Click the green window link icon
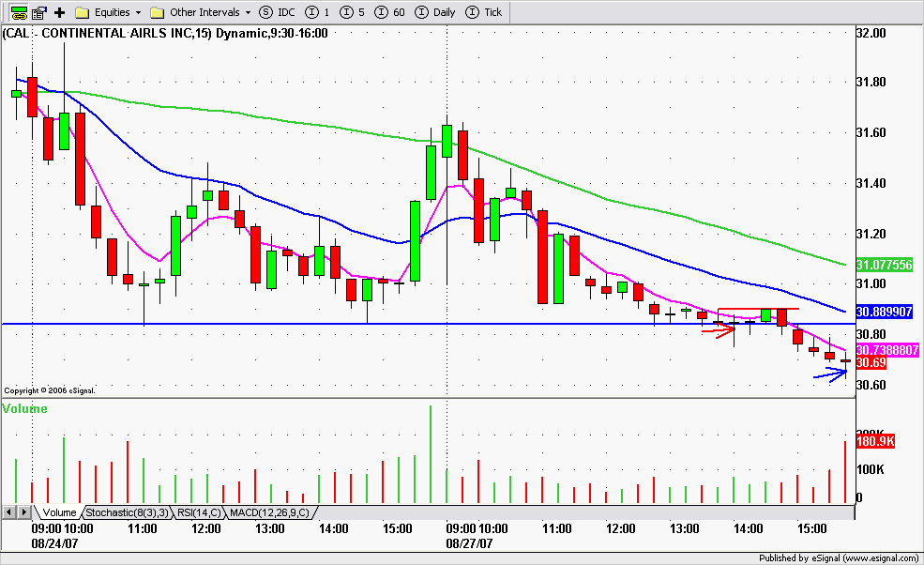This screenshot has width=924, height=565. tap(20, 12)
